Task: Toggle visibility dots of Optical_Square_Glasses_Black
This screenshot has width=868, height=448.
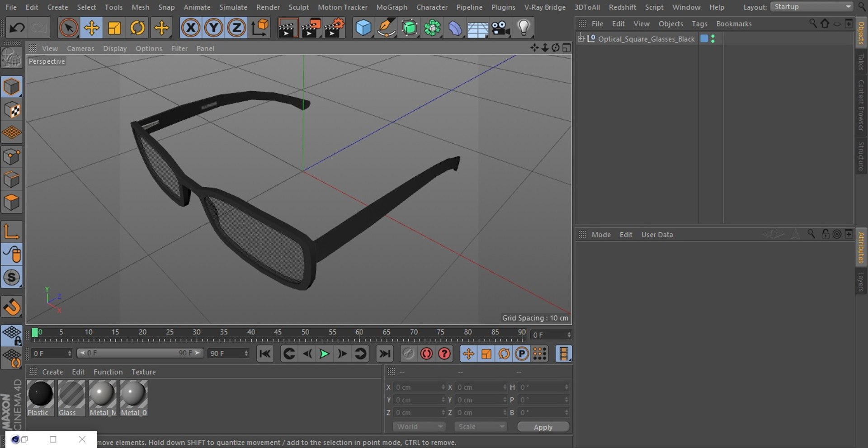Action: point(713,39)
